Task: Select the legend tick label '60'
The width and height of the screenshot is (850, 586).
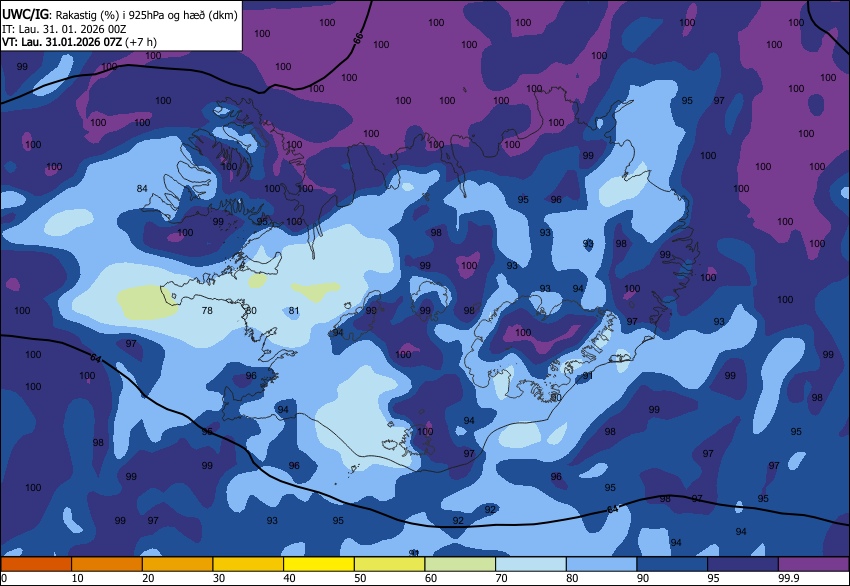Action: [x=431, y=578]
